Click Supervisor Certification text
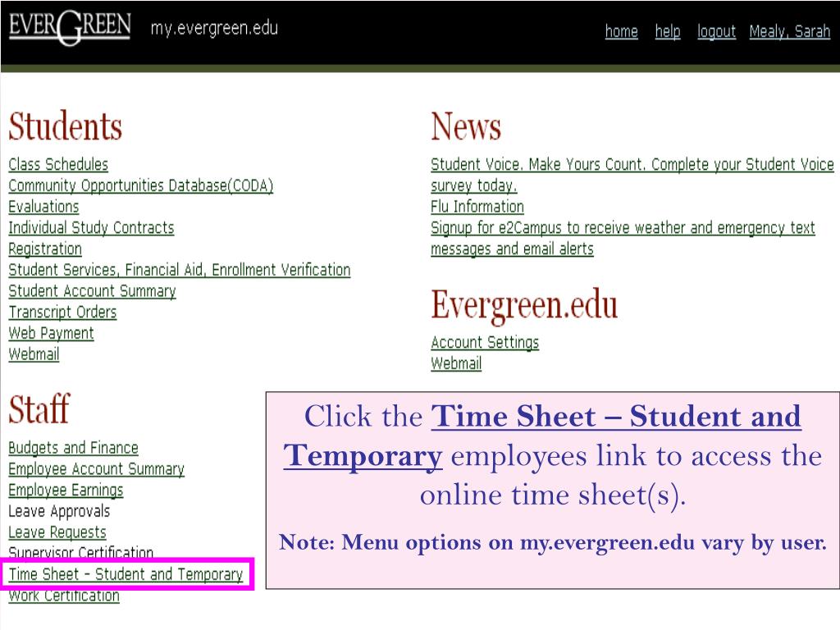The height and width of the screenshot is (630, 840). (x=81, y=552)
